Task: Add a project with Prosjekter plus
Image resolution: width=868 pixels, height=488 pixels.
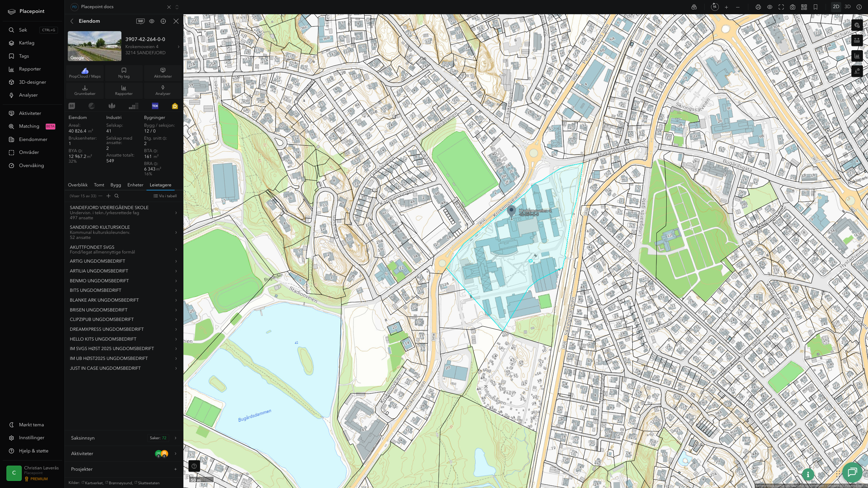Action: (175, 469)
